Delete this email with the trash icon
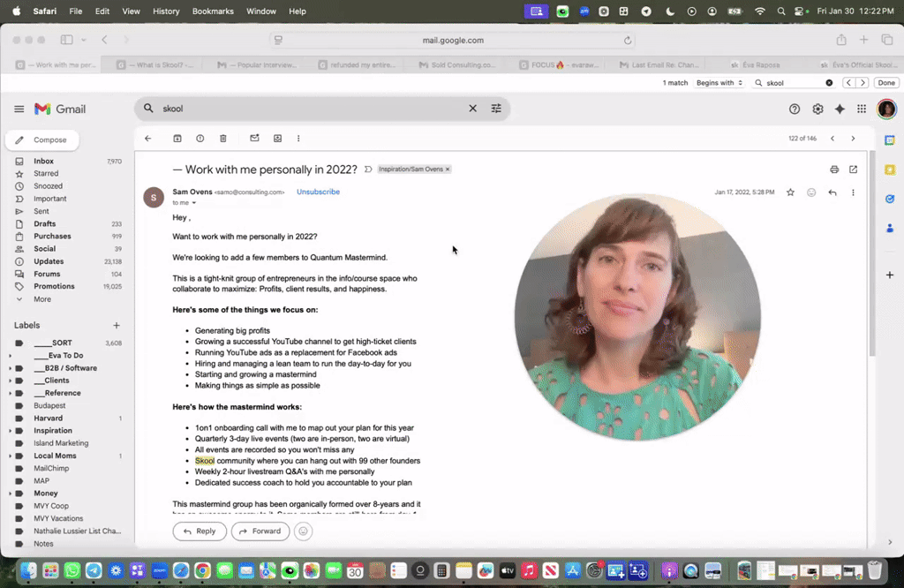Viewport: 904px width, 588px height. [x=223, y=139]
